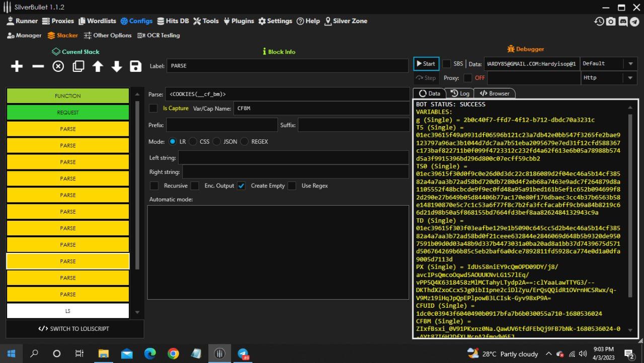The width and height of the screenshot is (644, 363).
Task: Launch Google Chrome from taskbar
Action: (173, 353)
